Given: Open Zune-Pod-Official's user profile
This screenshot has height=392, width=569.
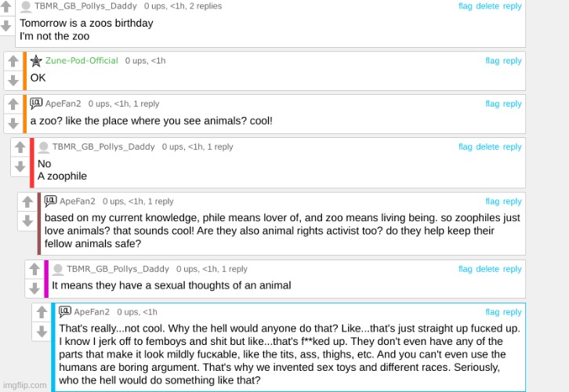Looking at the screenshot, I should point(82,60).
